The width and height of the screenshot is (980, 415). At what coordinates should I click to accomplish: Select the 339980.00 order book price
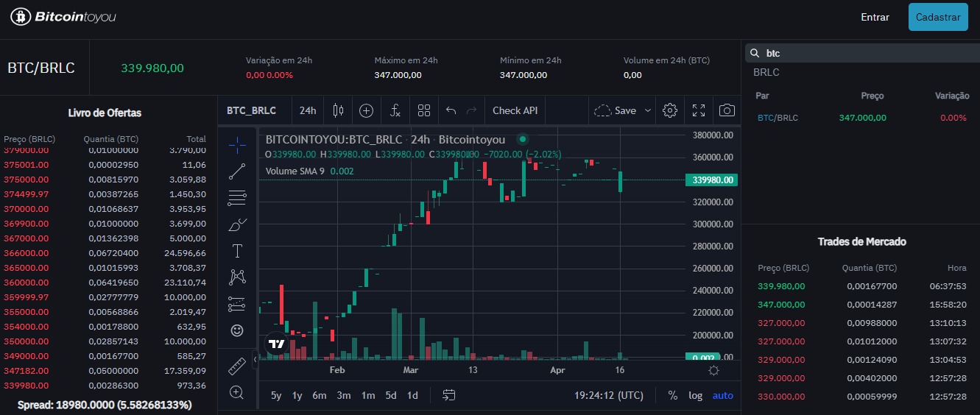[x=26, y=386]
